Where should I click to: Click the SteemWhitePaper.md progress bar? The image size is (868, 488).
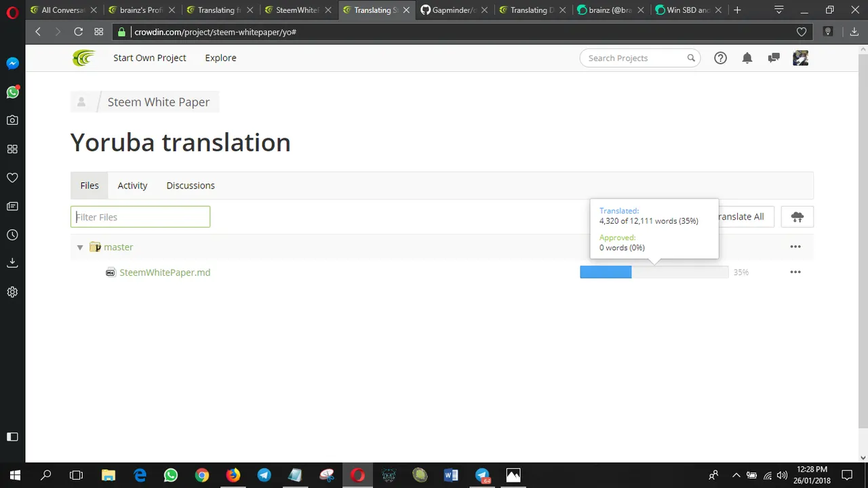coord(654,272)
